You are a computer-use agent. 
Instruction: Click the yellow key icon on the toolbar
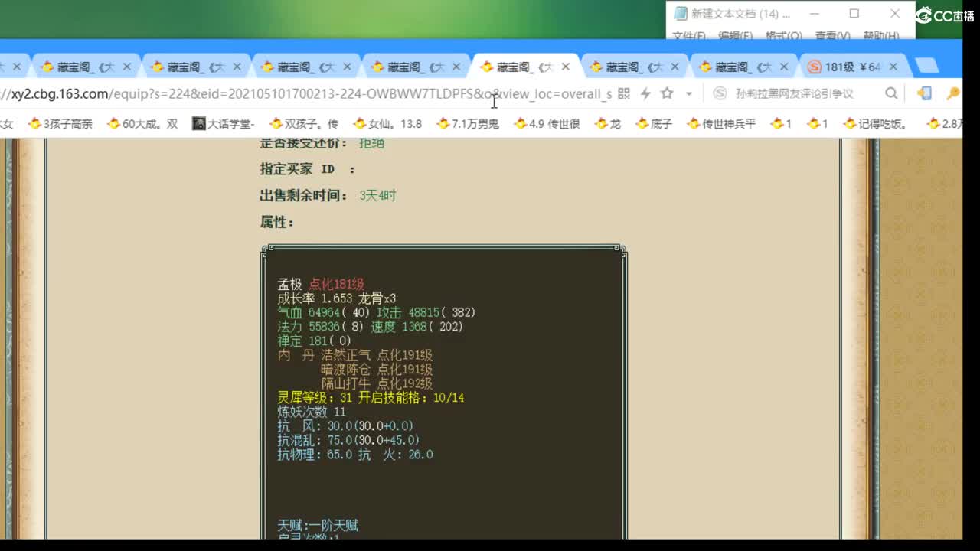[952, 93]
